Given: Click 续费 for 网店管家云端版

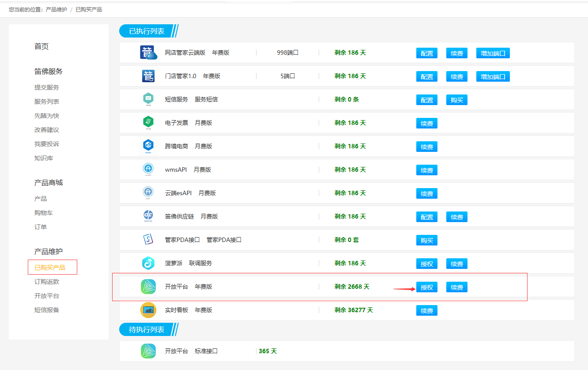Looking at the screenshot, I should click(x=457, y=53).
